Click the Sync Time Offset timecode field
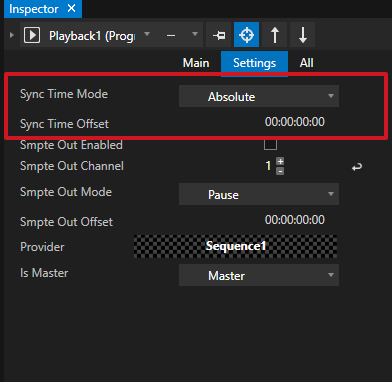392x382 pixels. (295, 122)
